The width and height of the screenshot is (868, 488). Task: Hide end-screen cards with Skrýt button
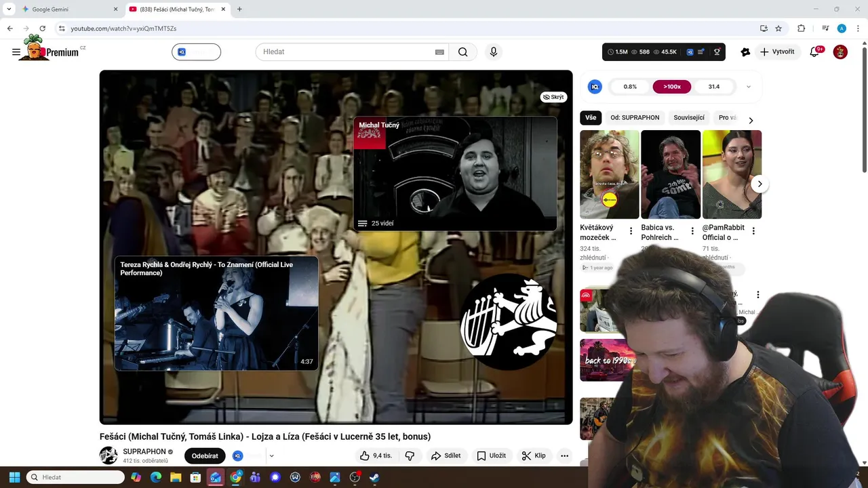point(553,97)
